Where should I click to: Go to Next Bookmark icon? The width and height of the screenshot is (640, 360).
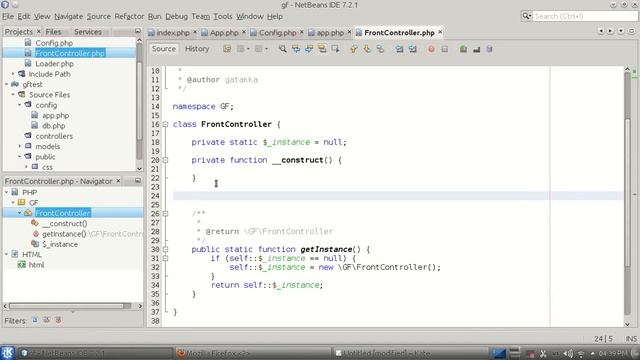(367, 49)
